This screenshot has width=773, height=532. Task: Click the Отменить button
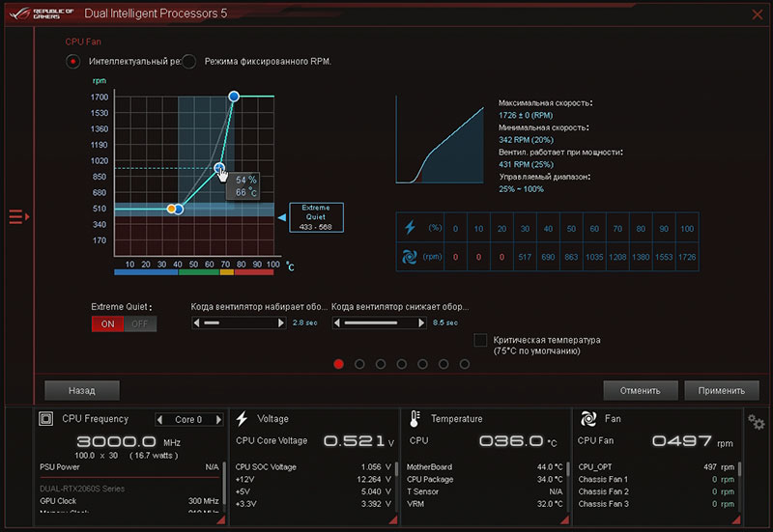(x=641, y=391)
